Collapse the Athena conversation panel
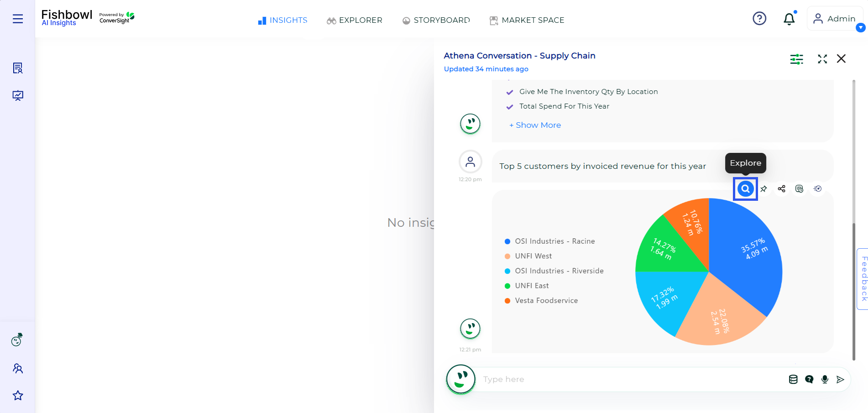The height and width of the screenshot is (413, 868). tap(822, 59)
